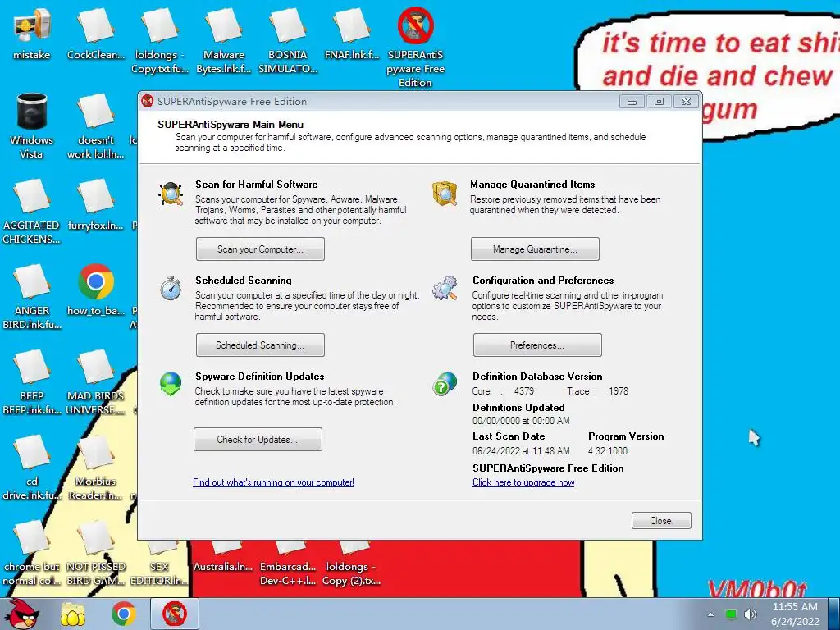Screen dimensions: 840x630
Task: Select the 'loldongs - Copy (2)' desktop file
Action: pos(352,564)
